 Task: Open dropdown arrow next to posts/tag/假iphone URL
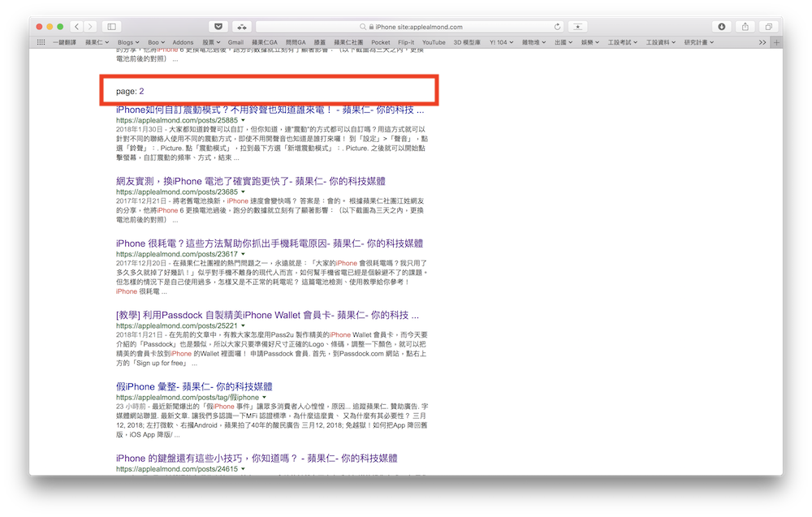pyautogui.click(x=264, y=398)
